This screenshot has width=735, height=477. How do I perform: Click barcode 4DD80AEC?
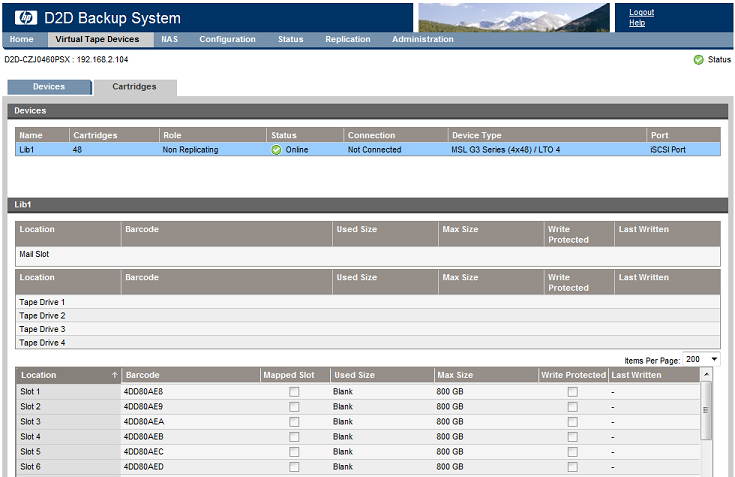click(x=143, y=452)
